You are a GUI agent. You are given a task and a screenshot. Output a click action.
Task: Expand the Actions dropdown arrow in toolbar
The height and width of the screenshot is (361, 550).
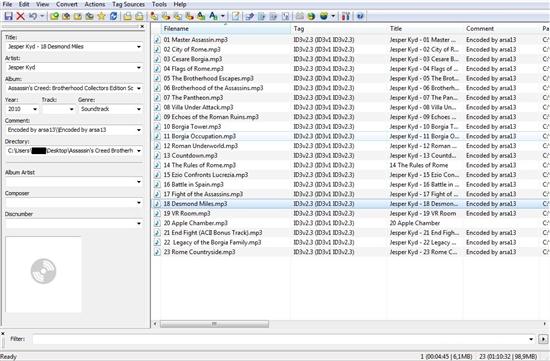click(x=223, y=16)
